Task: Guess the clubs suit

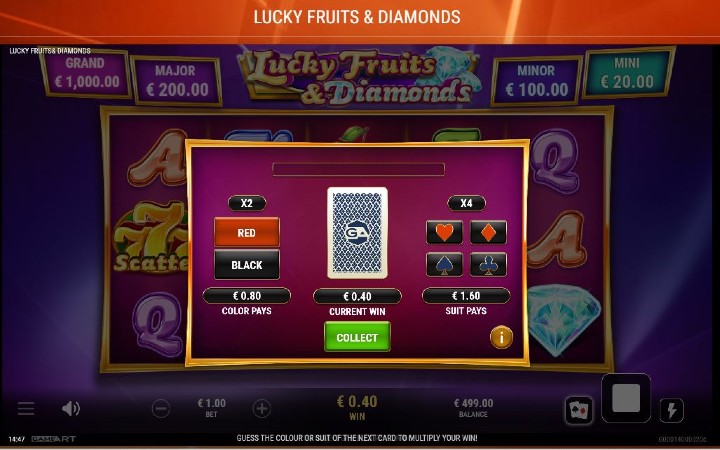Action: (x=488, y=264)
